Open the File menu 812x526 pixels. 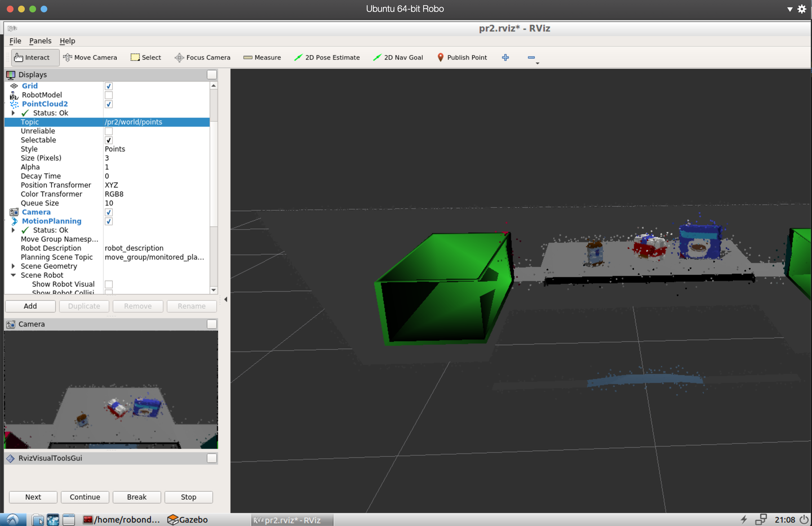click(x=15, y=41)
